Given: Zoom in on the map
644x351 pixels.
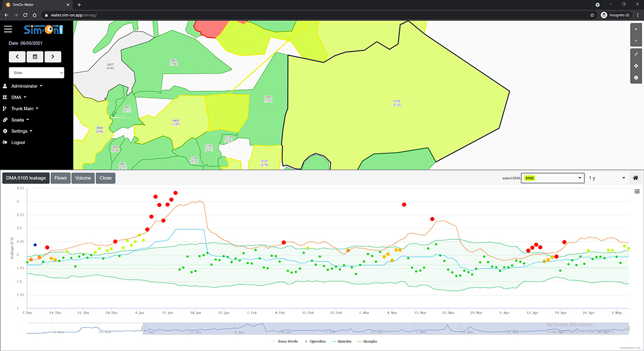Looking at the screenshot, I should [636, 29].
